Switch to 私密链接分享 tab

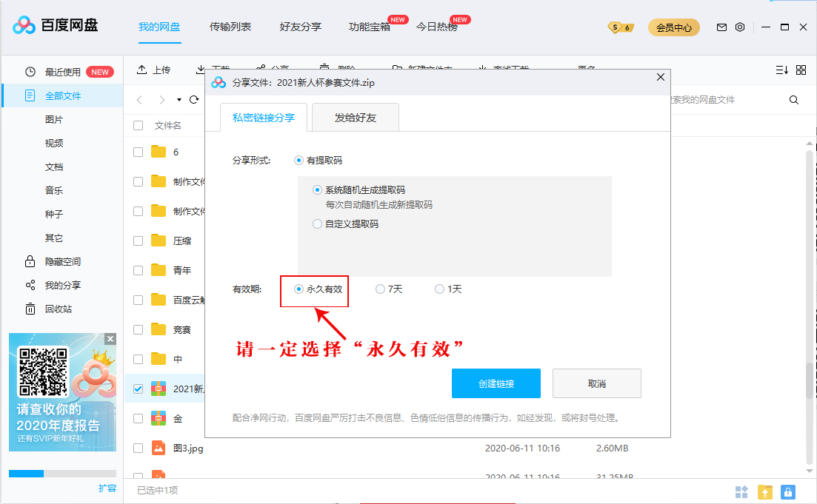[264, 118]
